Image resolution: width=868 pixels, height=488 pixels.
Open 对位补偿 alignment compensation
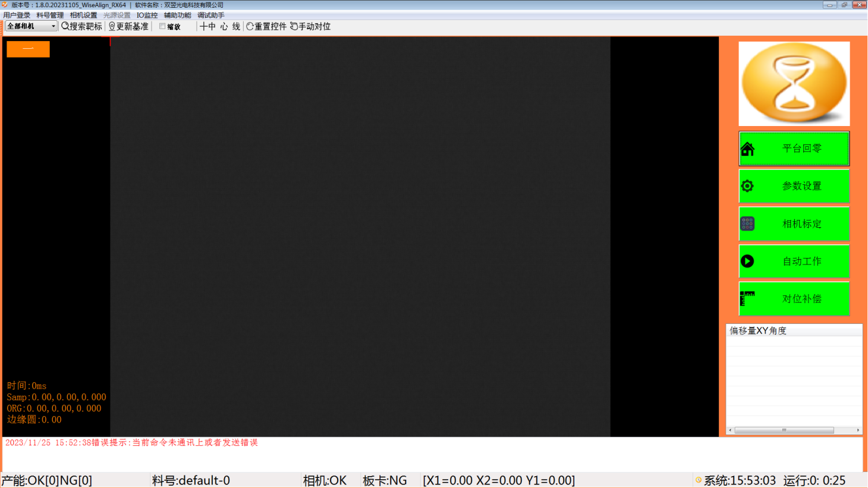[794, 298]
